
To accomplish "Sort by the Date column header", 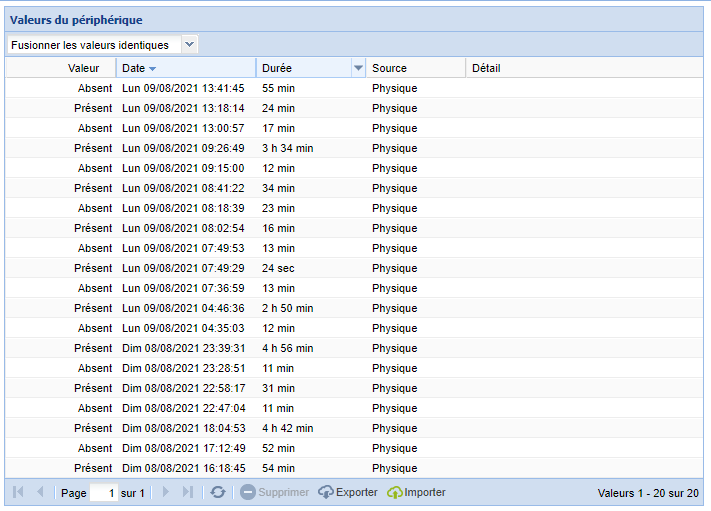I will point(186,68).
